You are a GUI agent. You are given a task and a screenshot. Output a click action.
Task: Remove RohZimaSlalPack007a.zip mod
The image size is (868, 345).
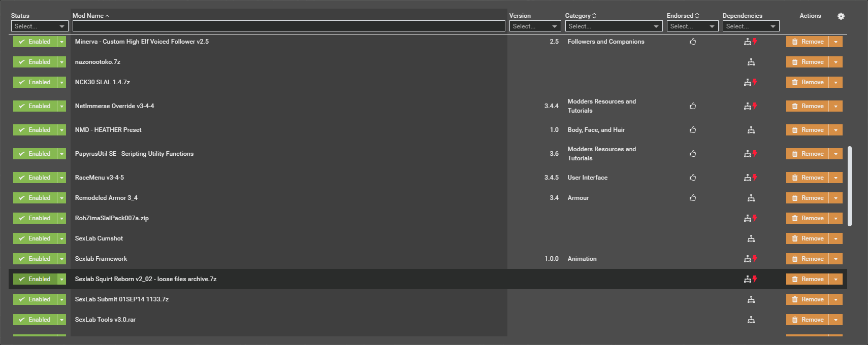coord(808,218)
